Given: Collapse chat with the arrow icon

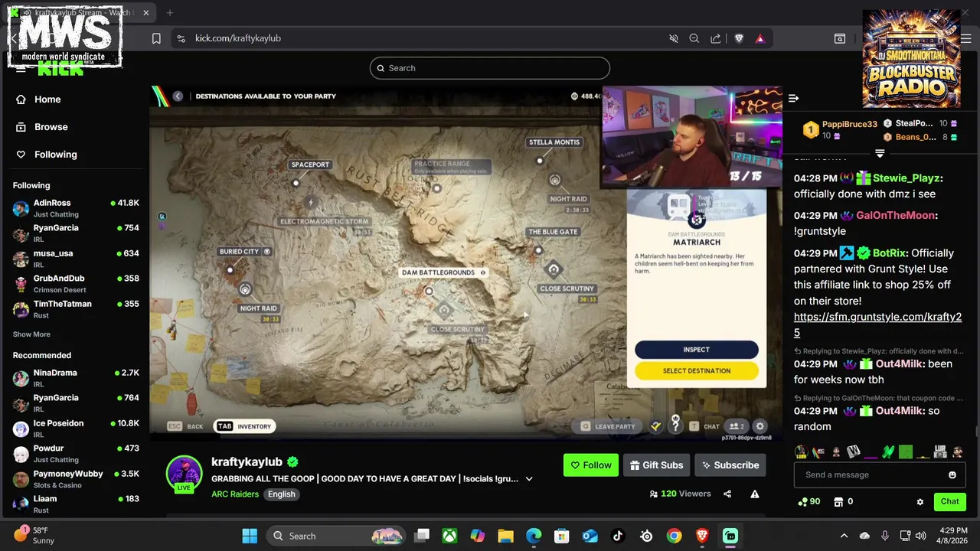Looking at the screenshot, I should (794, 98).
